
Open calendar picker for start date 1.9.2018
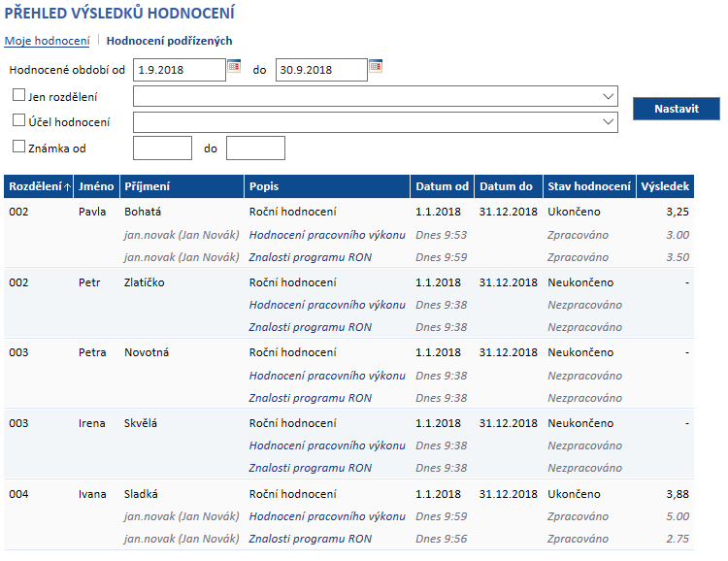[234, 66]
